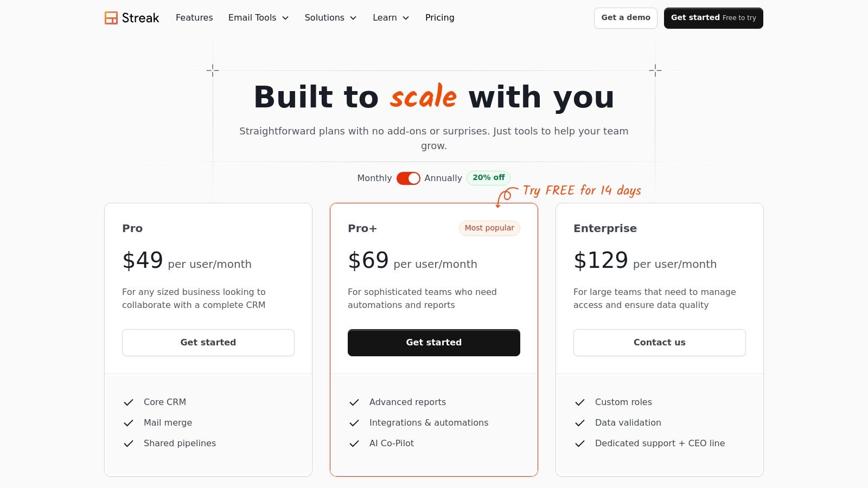Screen dimensions: 868x488
Task: Click checkmark icon next to AI Co-Pilot
Action: pos(354,444)
